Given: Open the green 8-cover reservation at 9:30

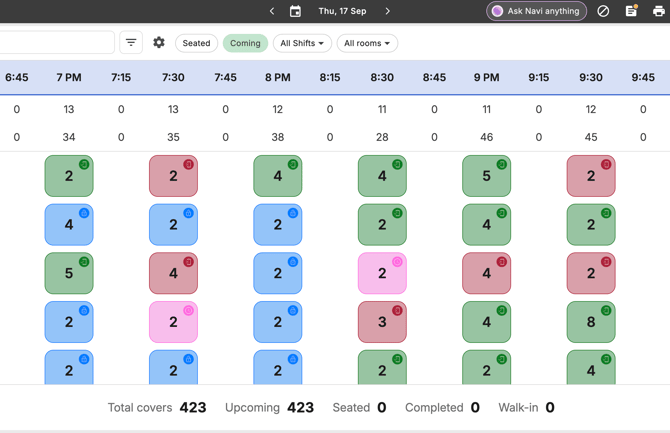Looking at the screenshot, I should pyautogui.click(x=591, y=322).
